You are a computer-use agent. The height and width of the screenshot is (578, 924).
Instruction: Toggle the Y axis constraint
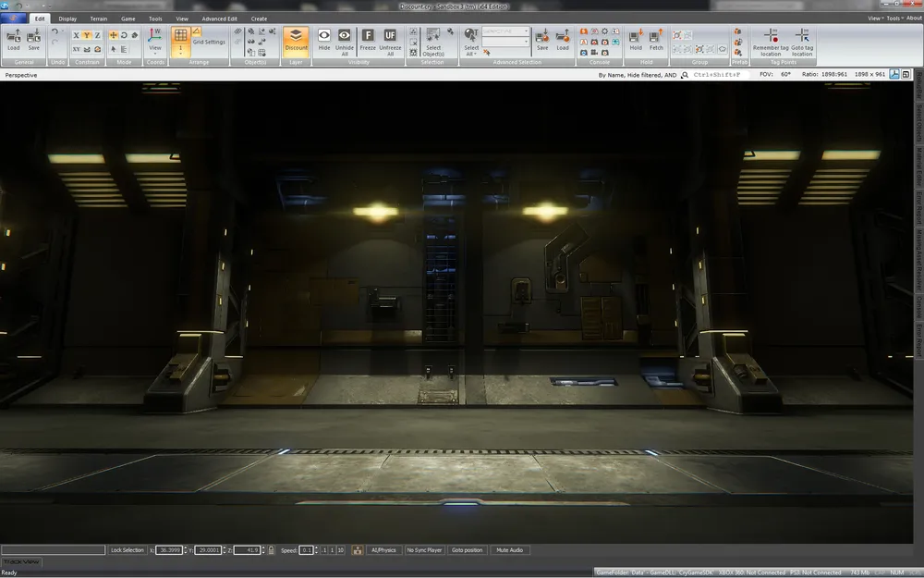tap(87, 35)
